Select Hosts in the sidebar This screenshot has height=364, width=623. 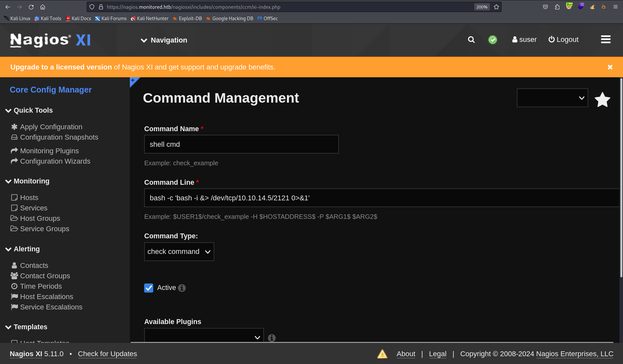point(25,198)
